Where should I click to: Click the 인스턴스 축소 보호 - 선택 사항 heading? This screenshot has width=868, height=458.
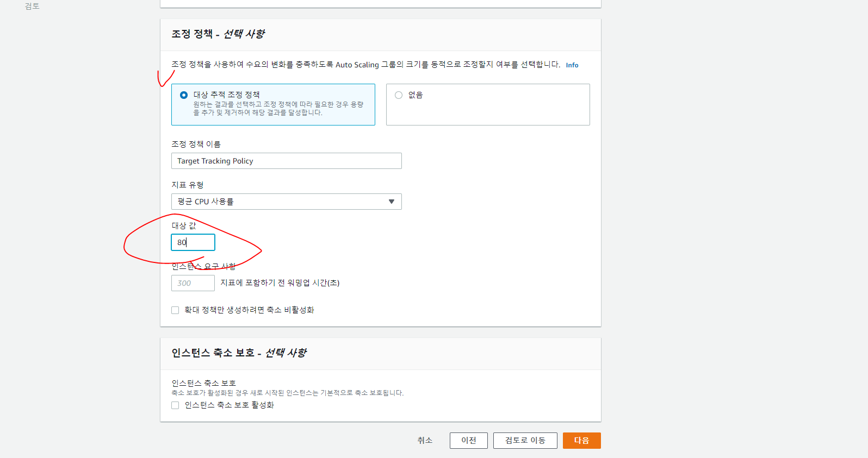click(x=239, y=353)
